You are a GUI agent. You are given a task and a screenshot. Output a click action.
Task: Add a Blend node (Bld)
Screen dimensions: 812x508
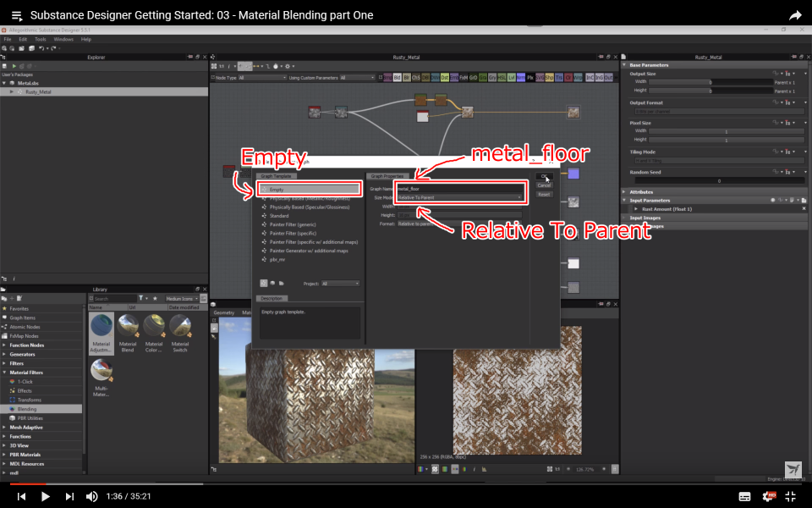click(x=398, y=78)
